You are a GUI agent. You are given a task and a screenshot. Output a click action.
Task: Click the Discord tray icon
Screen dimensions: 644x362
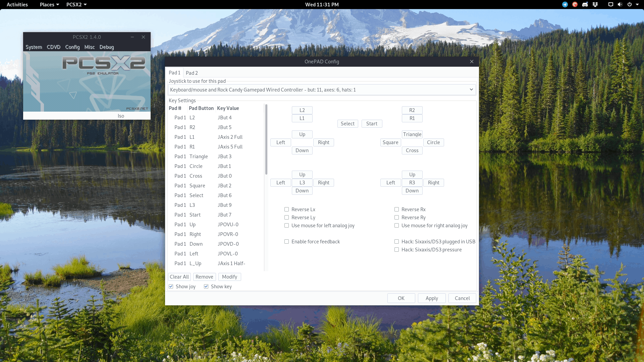[585, 4]
